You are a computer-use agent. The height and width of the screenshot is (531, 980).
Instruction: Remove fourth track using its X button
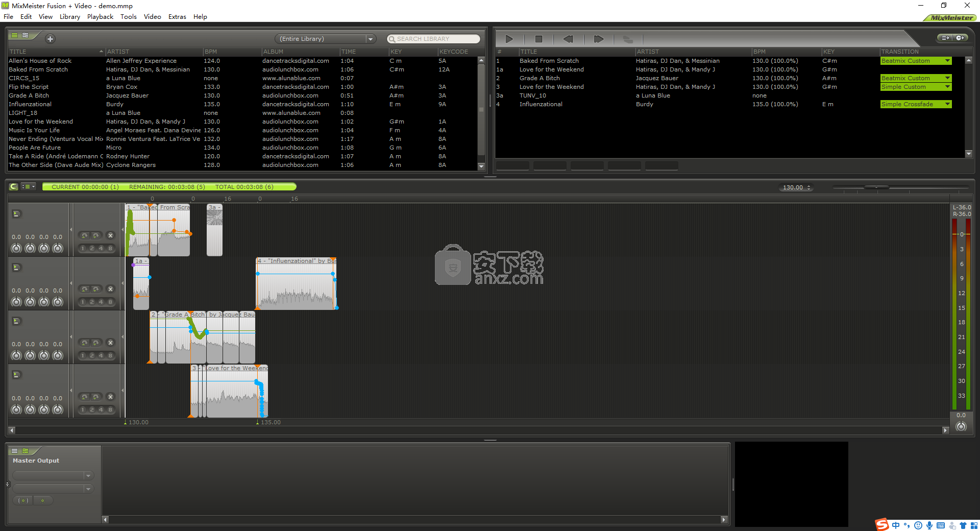point(110,397)
